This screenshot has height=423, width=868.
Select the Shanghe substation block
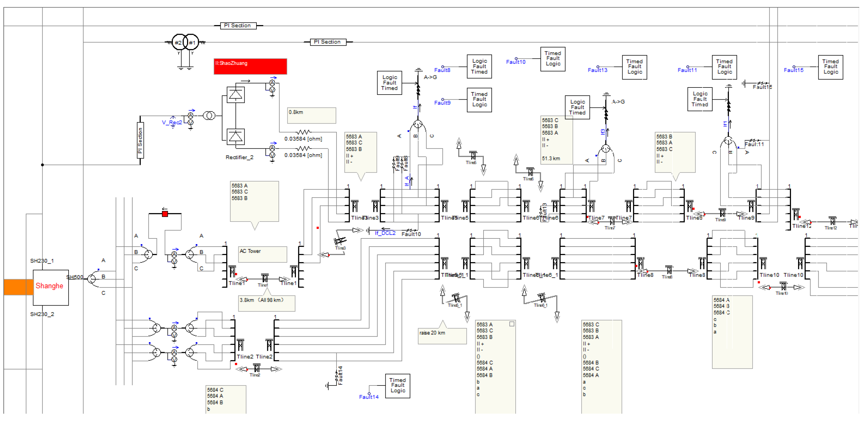[50, 287]
